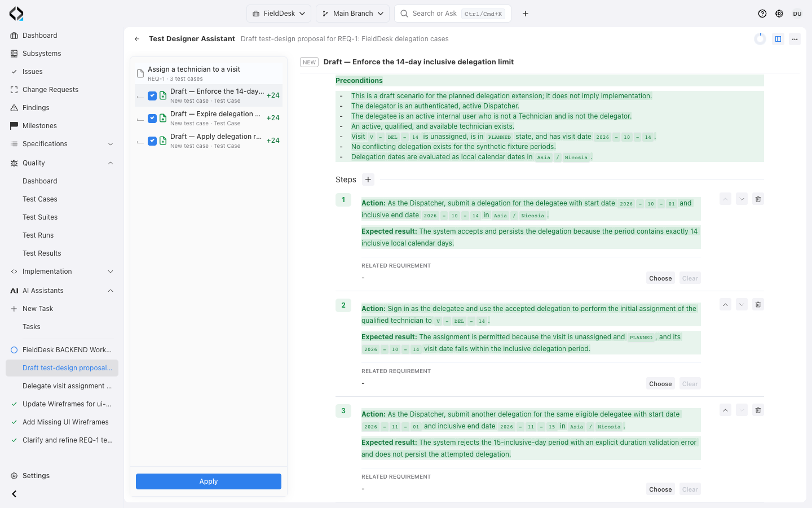
Task: Open the Delegate visit assignment task
Action: [x=62, y=386]
